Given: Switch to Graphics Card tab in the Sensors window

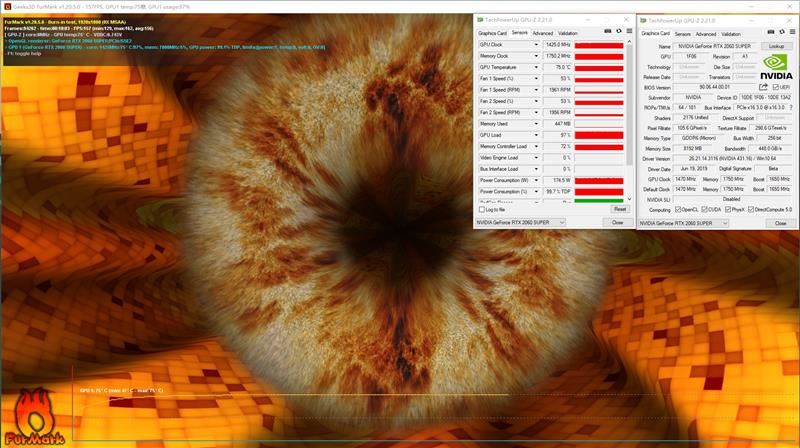Looking at the screenshot, I should (492, 33).
